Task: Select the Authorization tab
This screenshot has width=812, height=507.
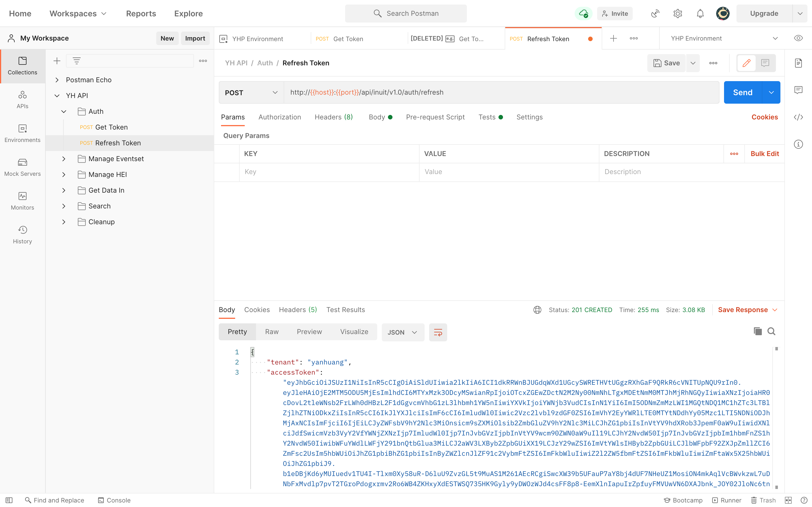Action: pos(279,117)
